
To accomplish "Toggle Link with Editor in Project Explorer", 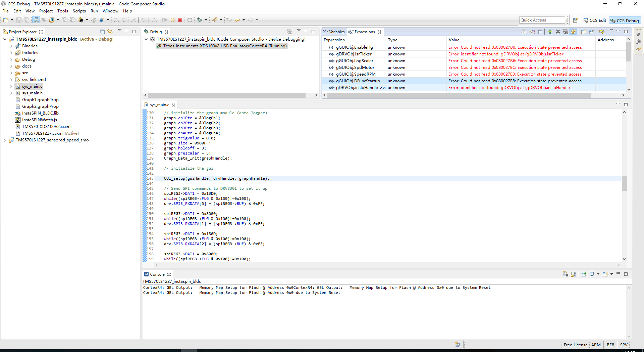I will (x=110, y=32).
